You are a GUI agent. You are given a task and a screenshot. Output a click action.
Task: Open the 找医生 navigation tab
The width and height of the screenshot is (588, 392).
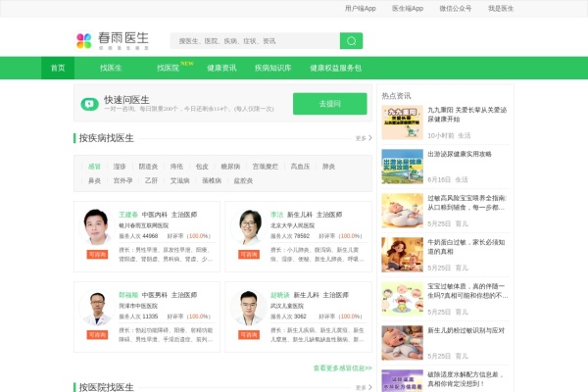point(111,68)
